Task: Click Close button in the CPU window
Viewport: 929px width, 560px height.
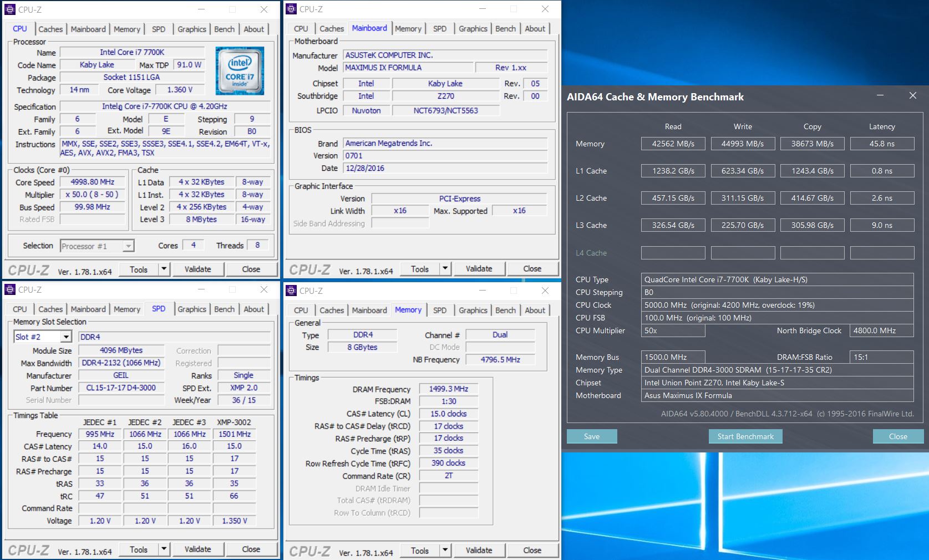Action: [251, 269]
